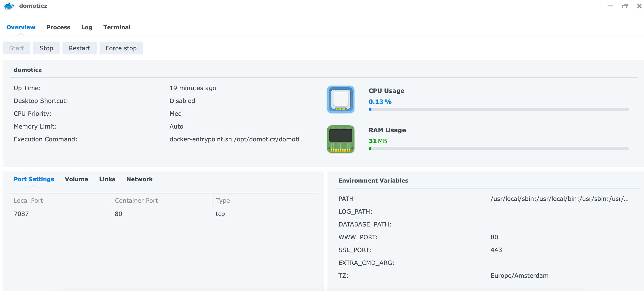Click the '19 minutes ago' up time value

(193, 88)
